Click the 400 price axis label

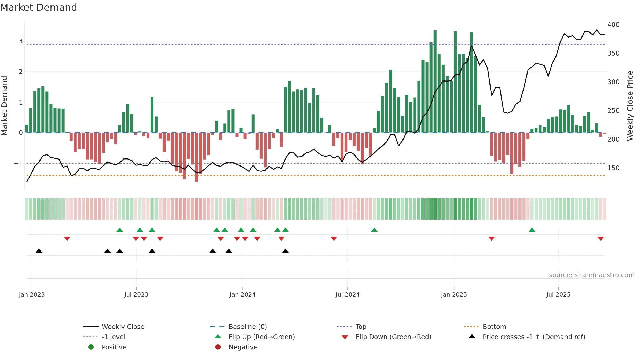pos(613,25)
